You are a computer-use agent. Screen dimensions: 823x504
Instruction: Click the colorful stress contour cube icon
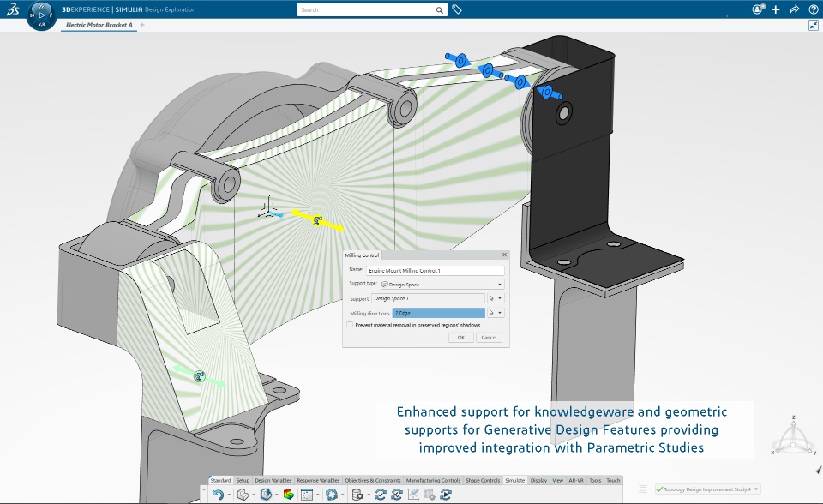point(288,495)
